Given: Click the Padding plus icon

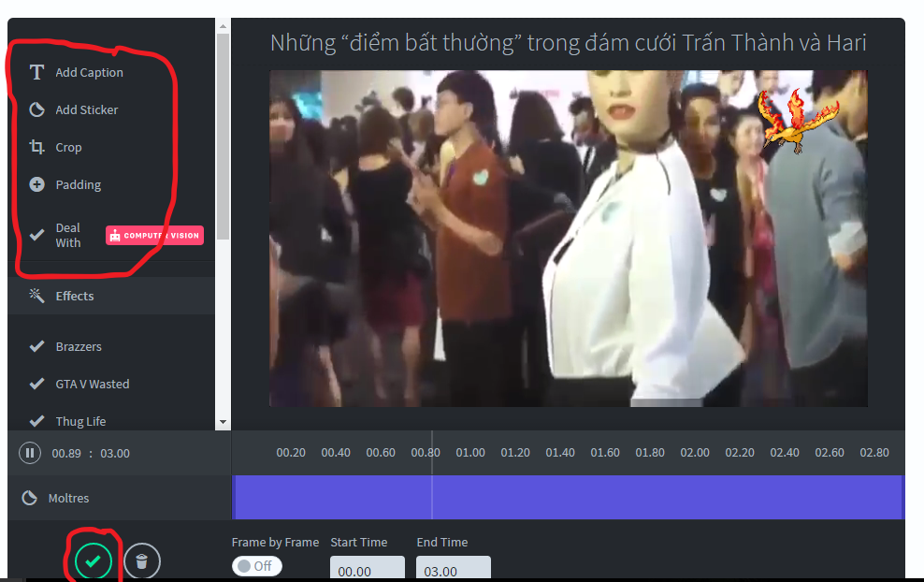Looking at the screenshot, I should (x=36, y=184).
